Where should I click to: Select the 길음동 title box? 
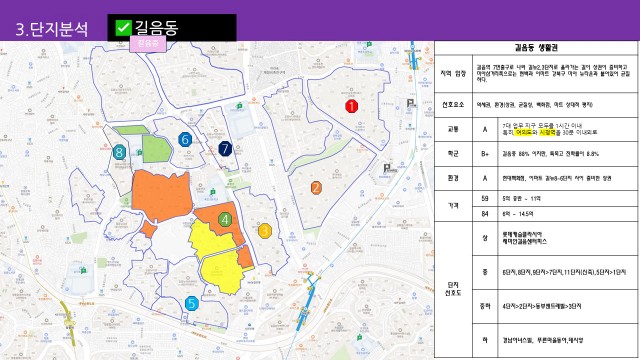(172, 27)
